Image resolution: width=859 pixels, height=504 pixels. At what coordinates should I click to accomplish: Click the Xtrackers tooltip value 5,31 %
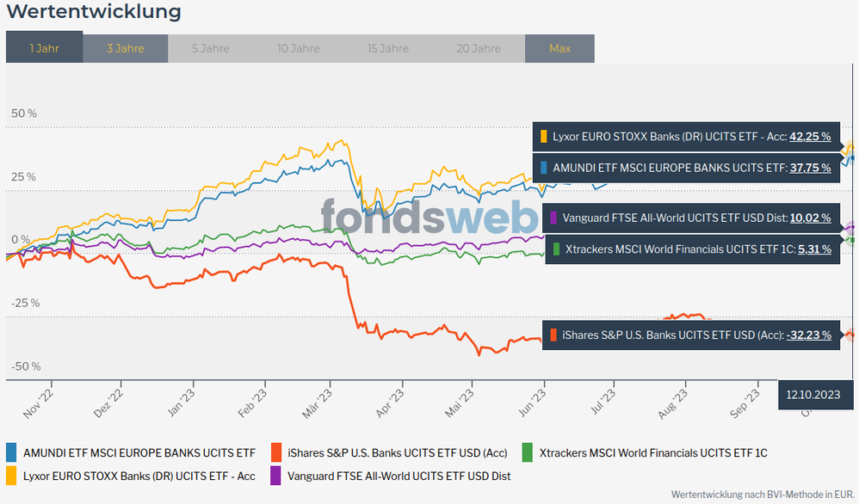pos(814,249)
